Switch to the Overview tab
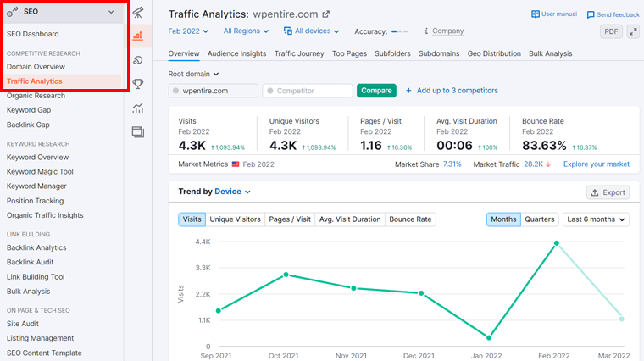The width and height of the screenshot is (644, 361). point(184,53)
